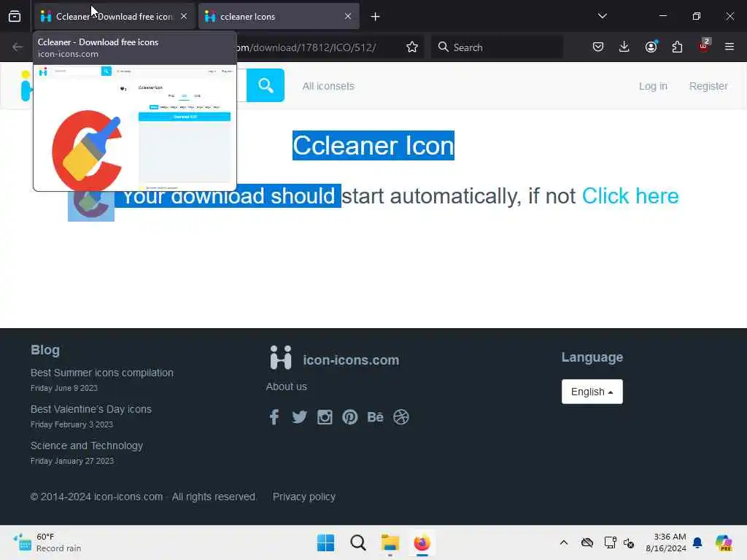This screenshot has width=747, height=560.
Task: Open File Explorer from the taskbar
Action: coord(390,542)
